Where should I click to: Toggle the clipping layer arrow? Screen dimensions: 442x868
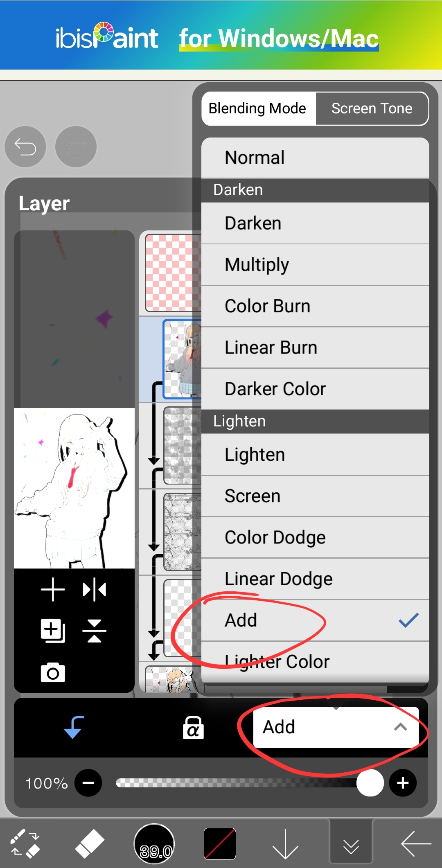pyautogui.click(x=74, y=727)
